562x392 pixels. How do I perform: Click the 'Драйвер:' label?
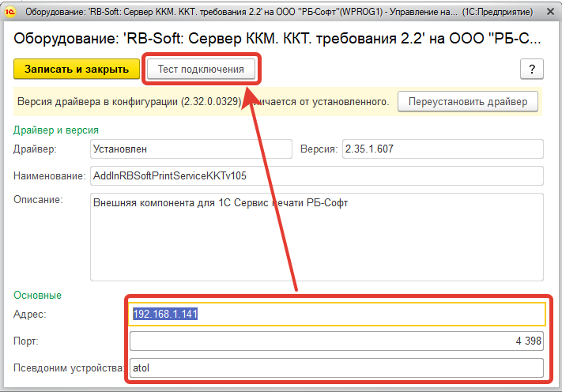[x=35, y=149]
